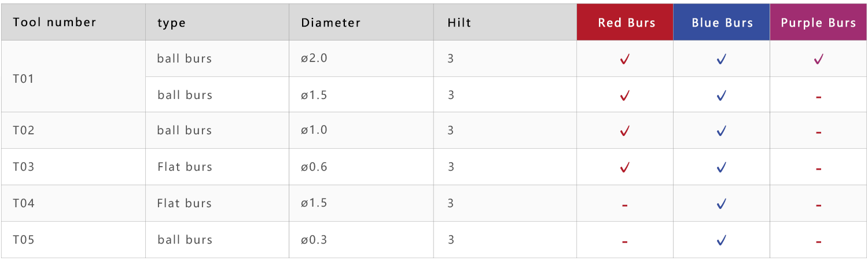Select the Blue Burs column header
This screenshot has width=868, height=279.
tap(722, 23)
